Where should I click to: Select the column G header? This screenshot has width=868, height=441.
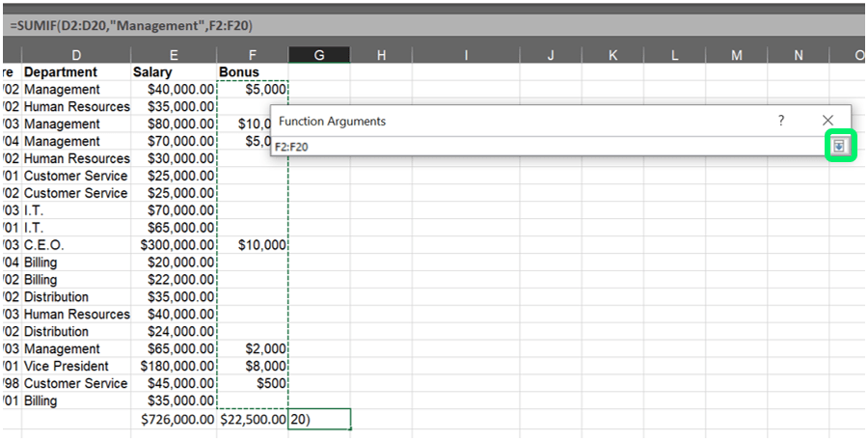pyautogui.click(x=319, y=55)
